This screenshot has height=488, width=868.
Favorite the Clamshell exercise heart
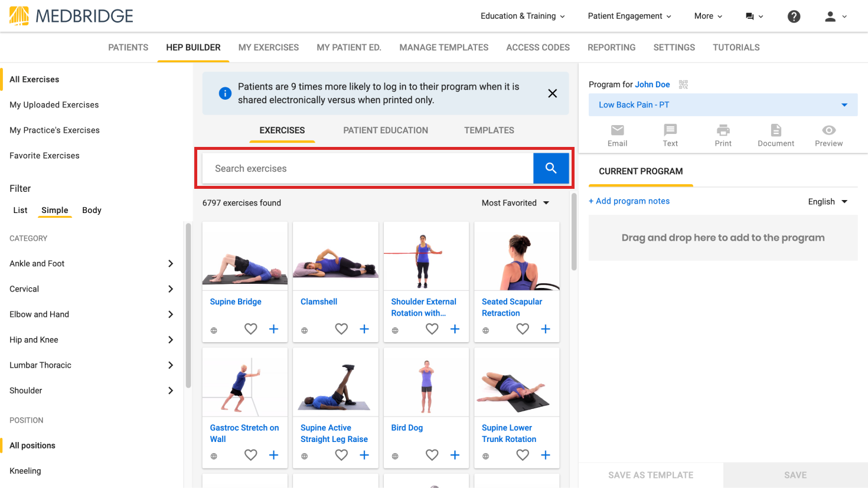pos(341,329)
